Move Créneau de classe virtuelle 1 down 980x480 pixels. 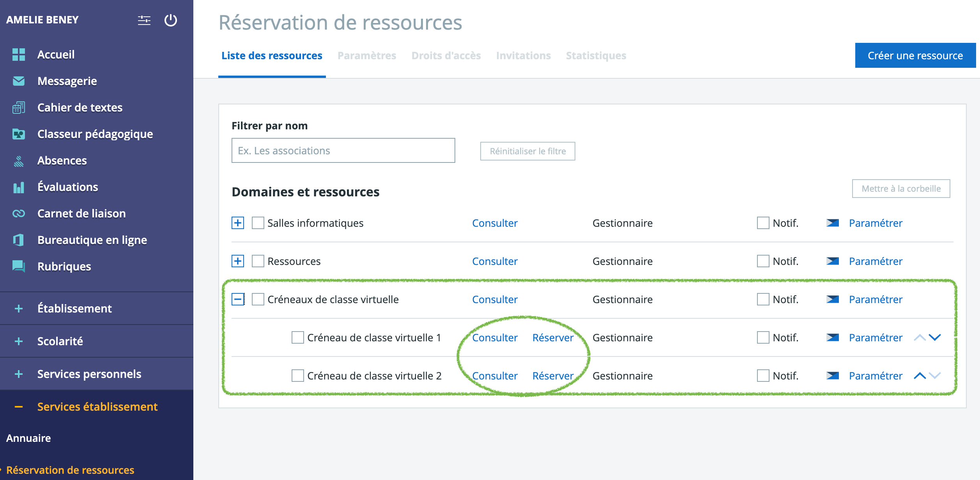(935, 337)
